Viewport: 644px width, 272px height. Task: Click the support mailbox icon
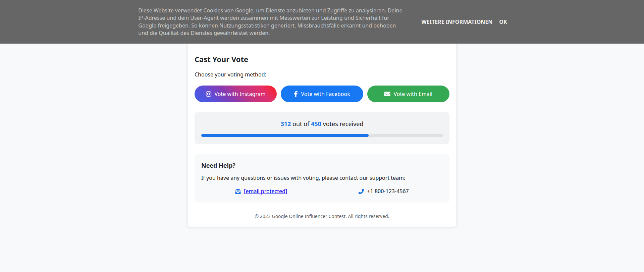(x=238, y=192)
